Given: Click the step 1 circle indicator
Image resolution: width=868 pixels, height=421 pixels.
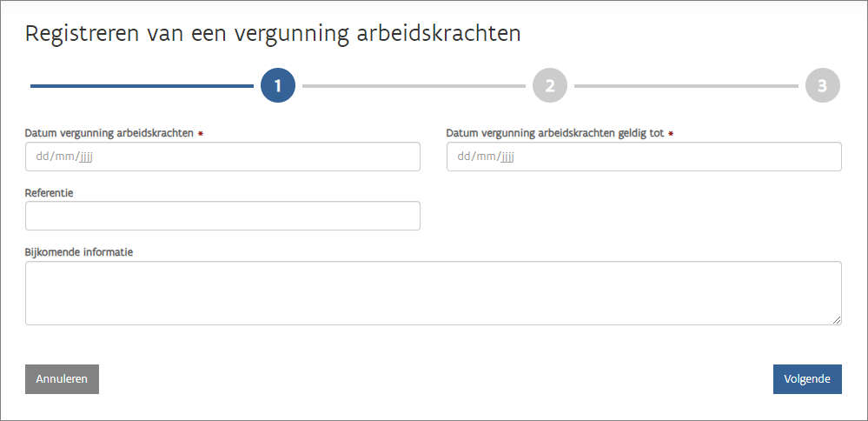Looking at the screenshot, I should (x=278, y=86).
